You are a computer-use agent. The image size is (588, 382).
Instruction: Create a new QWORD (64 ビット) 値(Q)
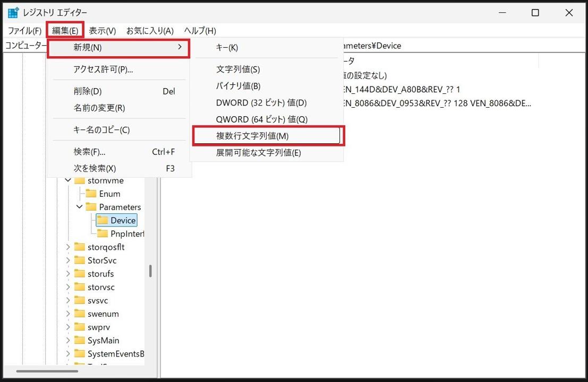pos(267,119)
